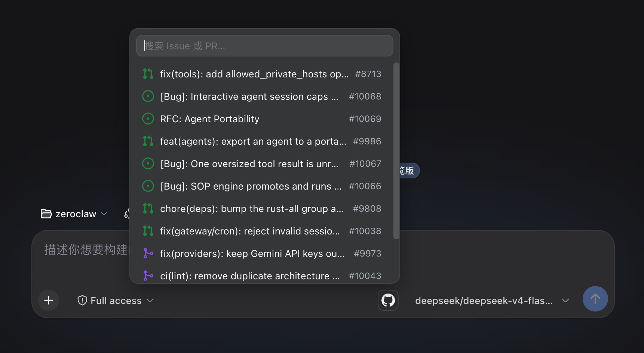Click the Full access label
Viewport: 644px width, 353px height.
[x=116, y=301]
